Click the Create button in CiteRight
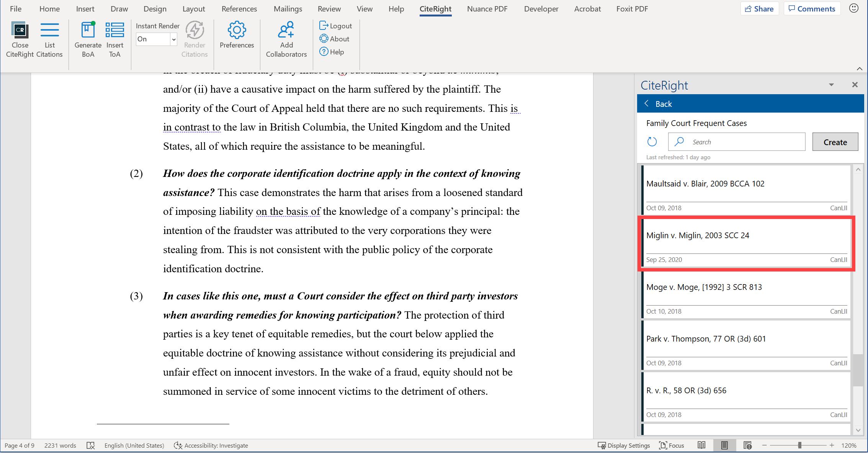This screenshot has height=453, width=868. [x=835, y=142]
